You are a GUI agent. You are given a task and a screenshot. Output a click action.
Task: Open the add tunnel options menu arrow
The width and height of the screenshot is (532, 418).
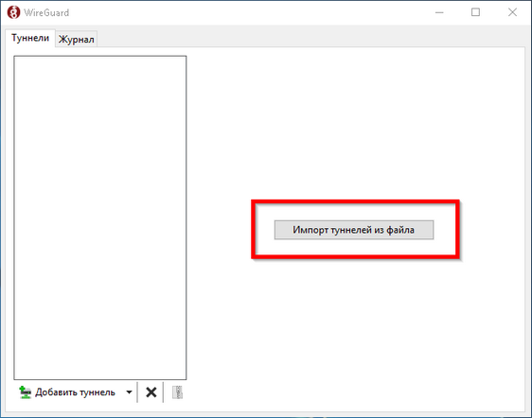pyautogui.click(x=129, y=392)
